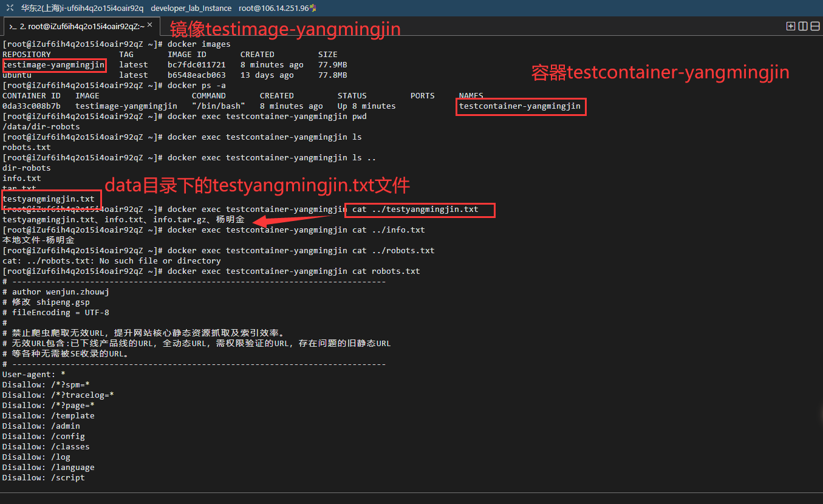Click the developer_lab_Instance name in the header
This screenshot has width=823, height=504.
(x=191, y=8)
